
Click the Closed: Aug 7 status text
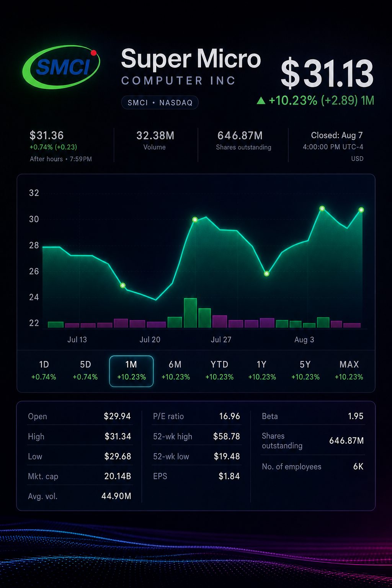coord(337,135)
